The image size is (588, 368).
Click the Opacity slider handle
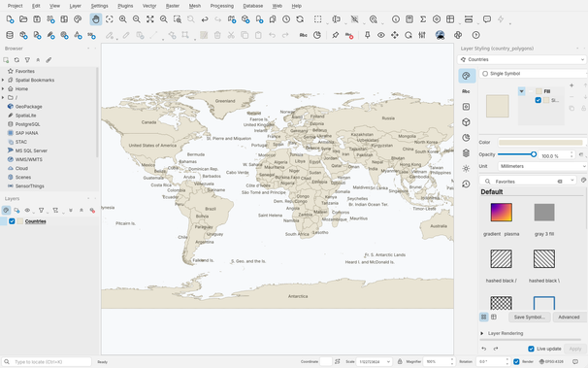click(x=534, y=154)
